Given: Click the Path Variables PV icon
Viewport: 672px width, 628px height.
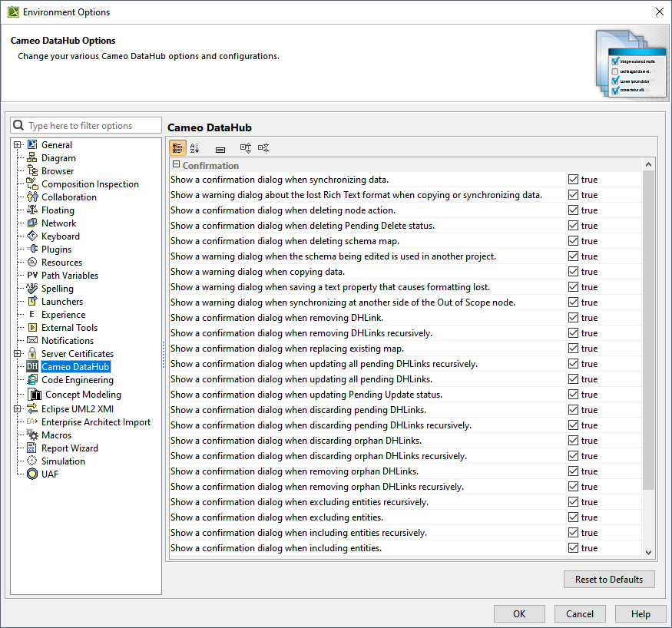Looking at the screenshot, I should click(32, 276).
